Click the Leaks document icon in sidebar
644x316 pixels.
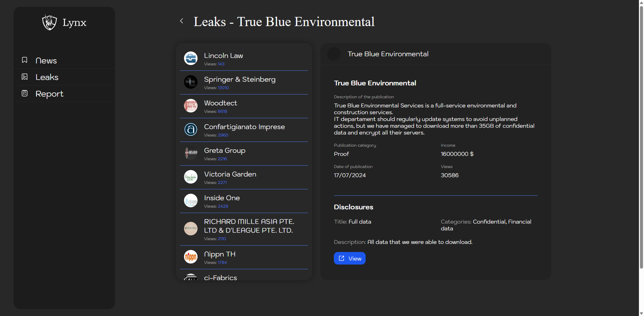(25, 77)
